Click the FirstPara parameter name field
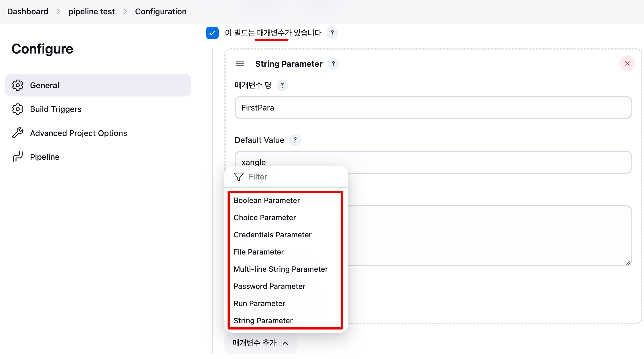This screenshot has width=644, height=359. pyautogui.click(x=433, y=108)
